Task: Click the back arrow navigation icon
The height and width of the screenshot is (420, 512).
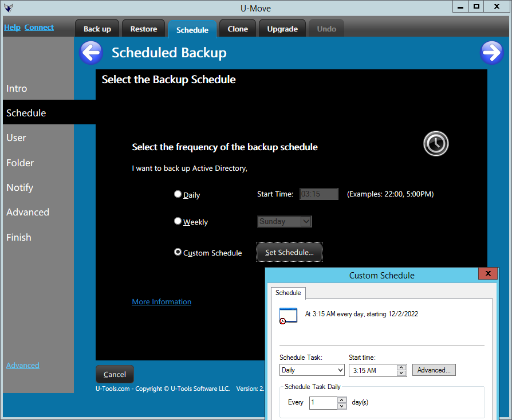Action: 91,53
